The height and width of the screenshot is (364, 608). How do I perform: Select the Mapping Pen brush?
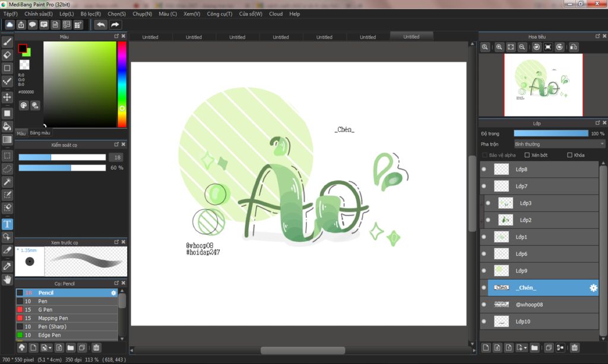(66, 318)
